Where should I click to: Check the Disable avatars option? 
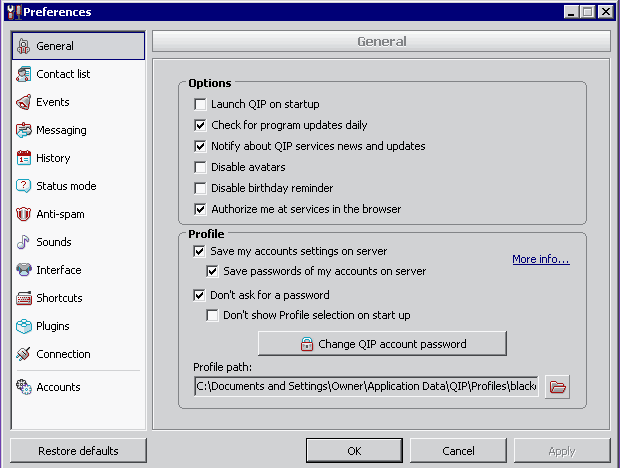200,167
